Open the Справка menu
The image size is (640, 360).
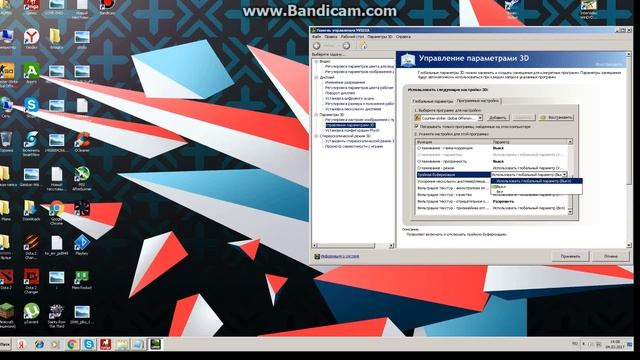[403, 37]
